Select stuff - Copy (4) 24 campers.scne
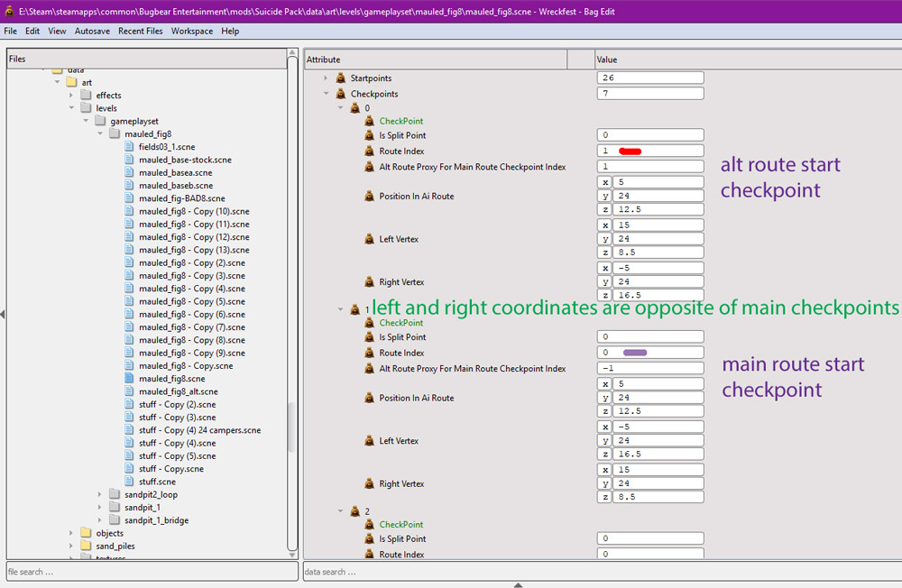This screenshot has height=588, width=902. [199, 430]
